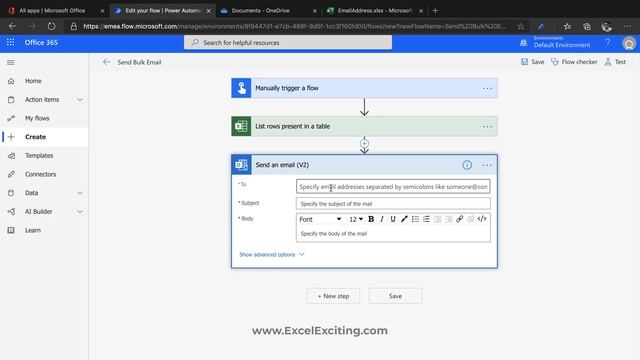Decrease indent in the email body
The image size is (640, 360).
pos(438,219)
